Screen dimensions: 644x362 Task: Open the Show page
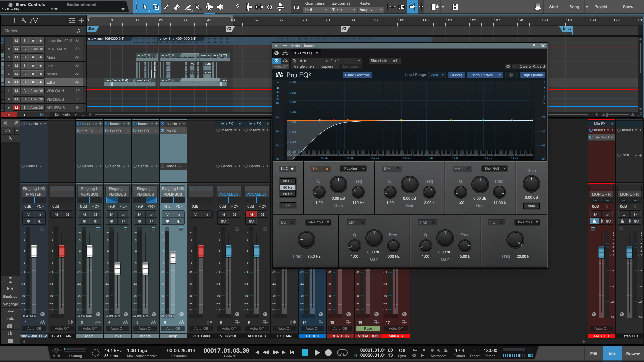(x=628, y=7)
